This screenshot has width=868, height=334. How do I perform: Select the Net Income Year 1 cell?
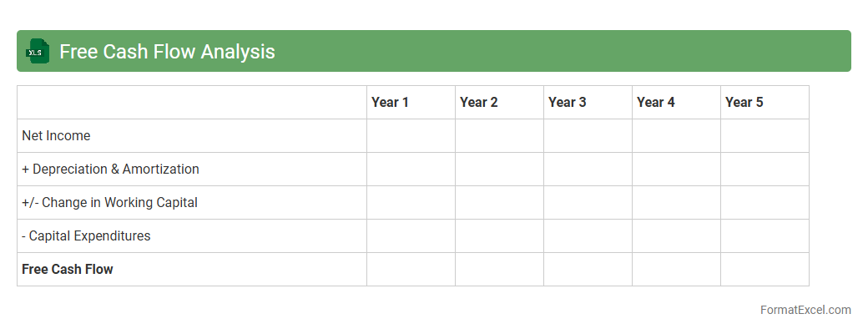click(411, 135)
